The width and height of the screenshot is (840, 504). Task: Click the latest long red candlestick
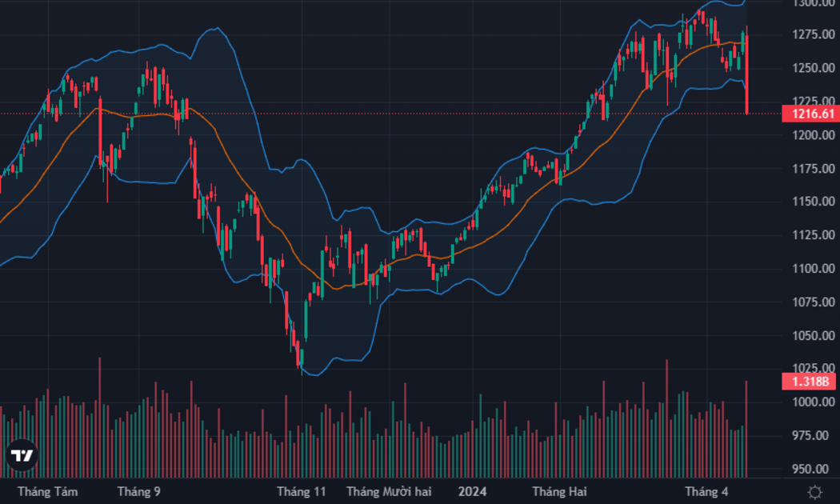(x=746, y=74)
